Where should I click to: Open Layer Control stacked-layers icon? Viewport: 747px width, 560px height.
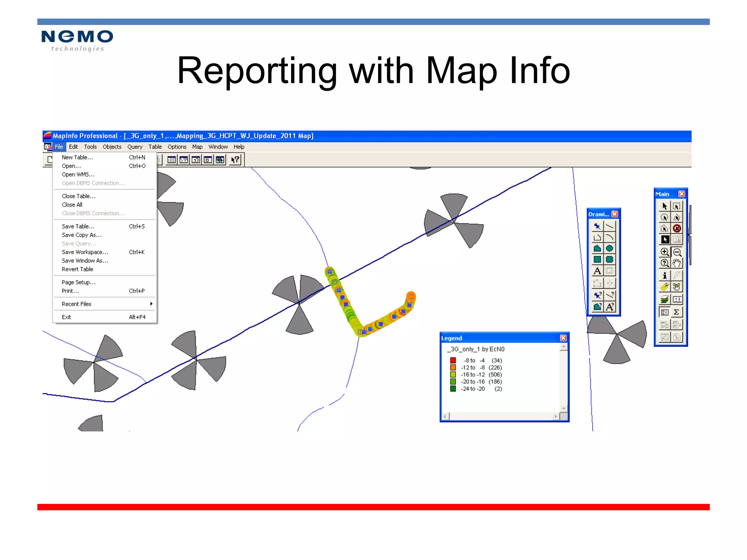coord(665,299)
